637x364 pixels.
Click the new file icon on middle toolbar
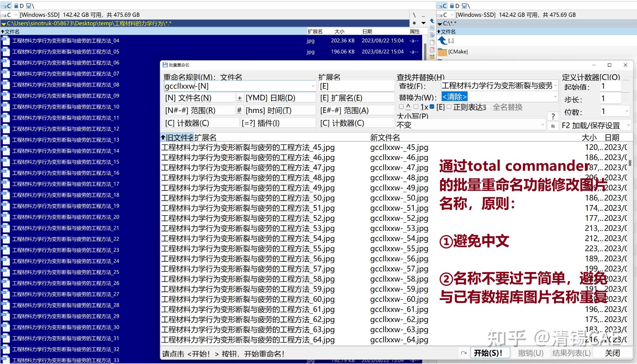tap(432, 43)
